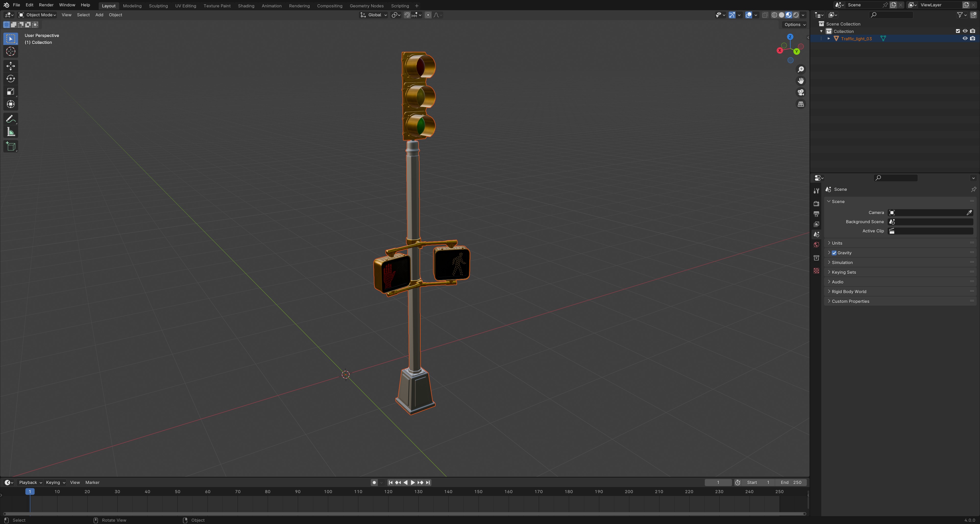Select the Transform tool
The image size is (980, 524).
[x=11, y=104]
